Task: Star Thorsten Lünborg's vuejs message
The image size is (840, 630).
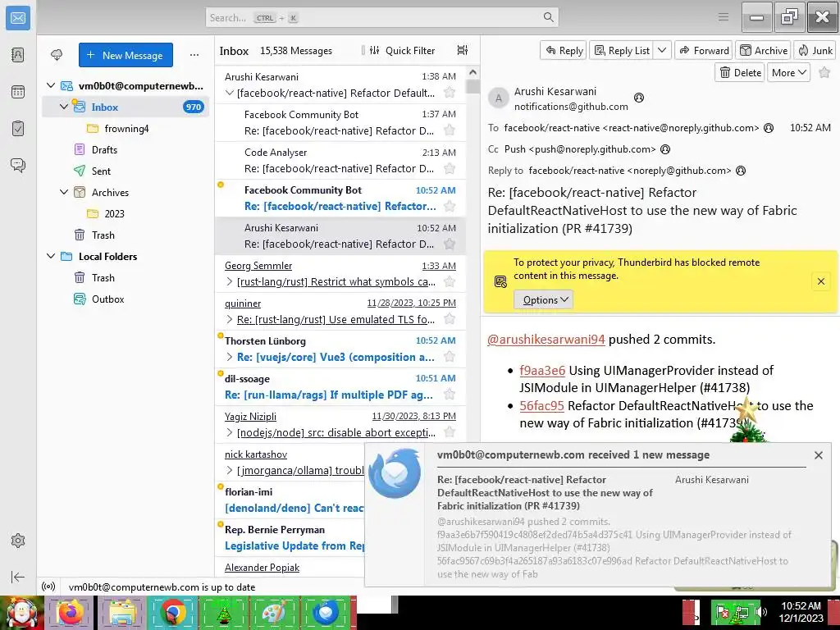Action: (450, 357)
